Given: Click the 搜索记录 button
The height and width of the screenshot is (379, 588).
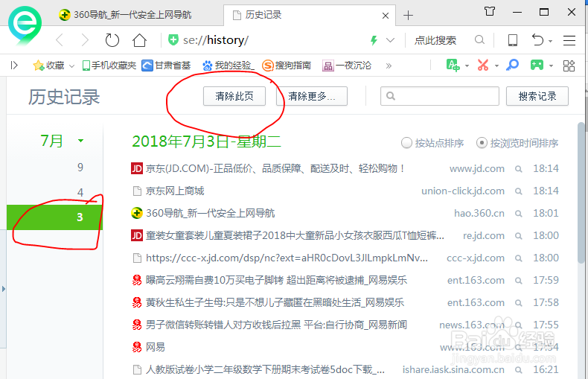Looking at the screenshot, I should coord(537,96).
